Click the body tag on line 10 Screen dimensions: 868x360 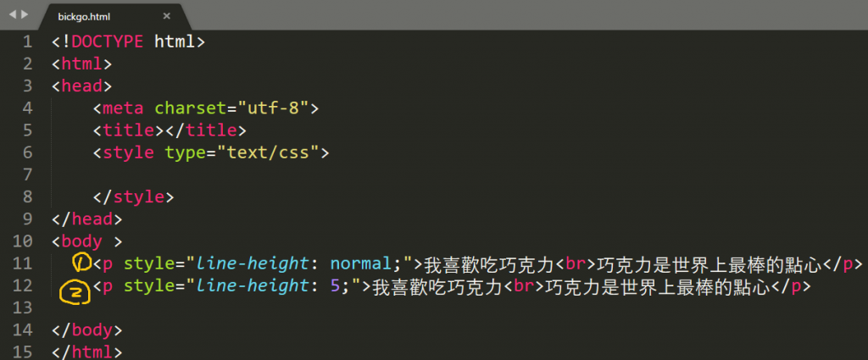pos(82,241)
